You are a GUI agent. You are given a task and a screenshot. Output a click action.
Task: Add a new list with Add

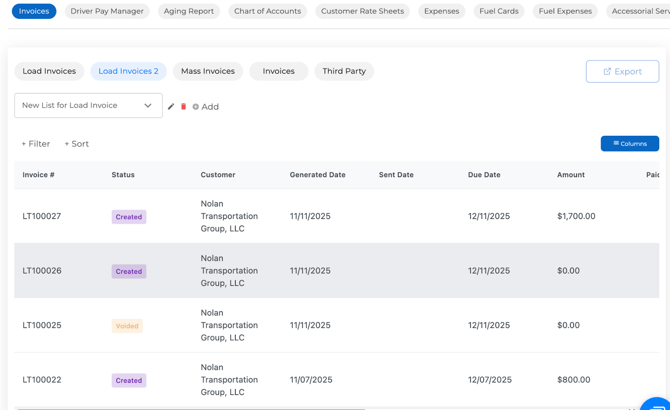[x=205, y=106]
